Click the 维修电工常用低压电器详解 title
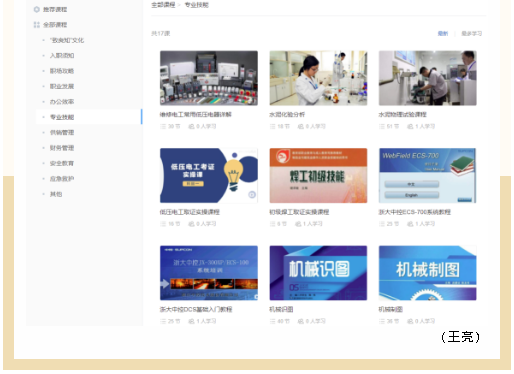514x374 pixels. tap(196, 114)
